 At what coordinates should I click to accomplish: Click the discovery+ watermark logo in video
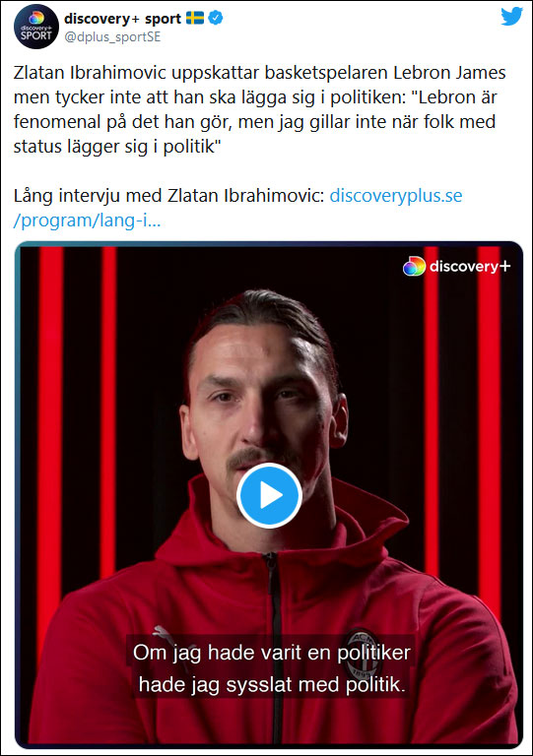click(x=456, y=266)
